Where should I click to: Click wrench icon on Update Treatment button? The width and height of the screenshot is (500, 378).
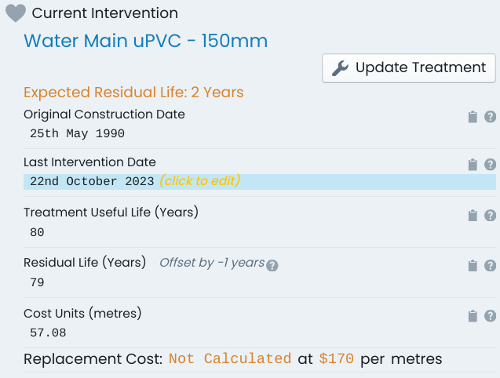pos(340,68)
